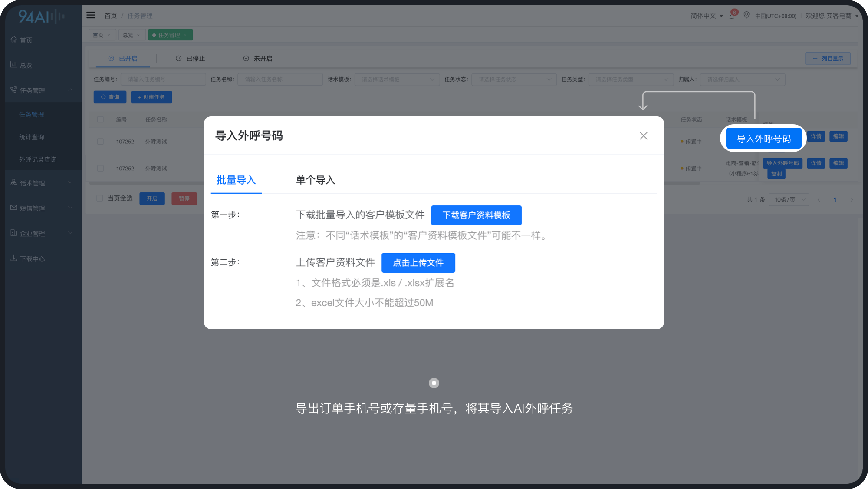The image size is (868, 489).
Task: Click the 94AI logo
Action: (41, 17)
